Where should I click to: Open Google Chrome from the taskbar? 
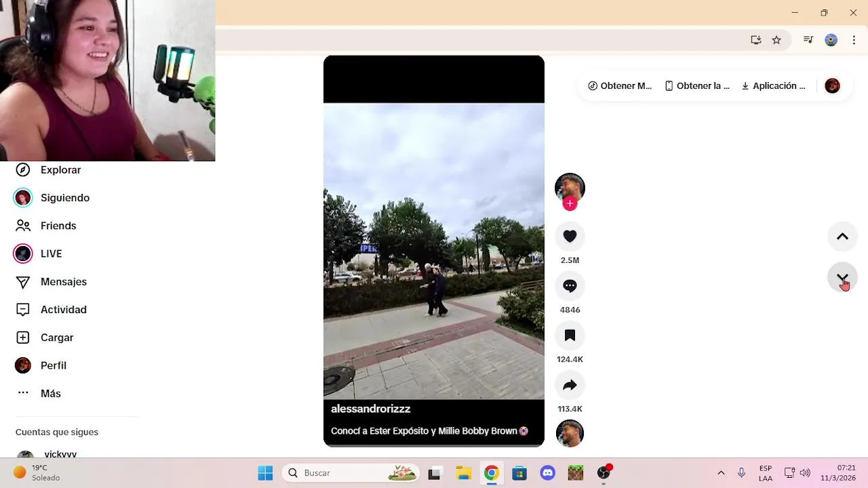(x=492, y=473)
